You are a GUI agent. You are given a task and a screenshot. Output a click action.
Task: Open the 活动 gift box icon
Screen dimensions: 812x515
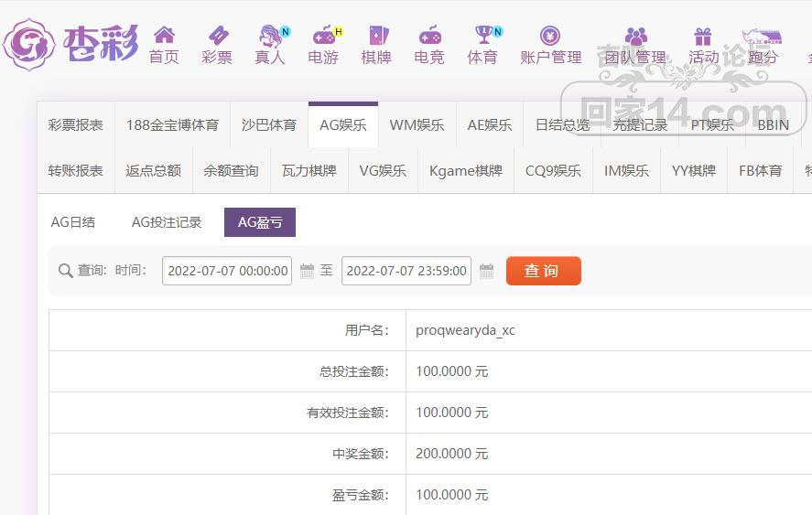pyautogui.click(x=703, y=37)
